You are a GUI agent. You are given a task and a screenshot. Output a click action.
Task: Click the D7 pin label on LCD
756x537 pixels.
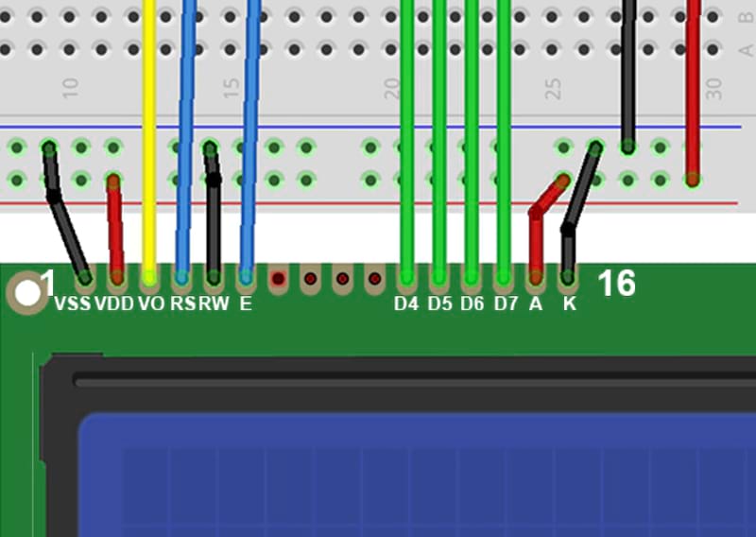(506, 303)
